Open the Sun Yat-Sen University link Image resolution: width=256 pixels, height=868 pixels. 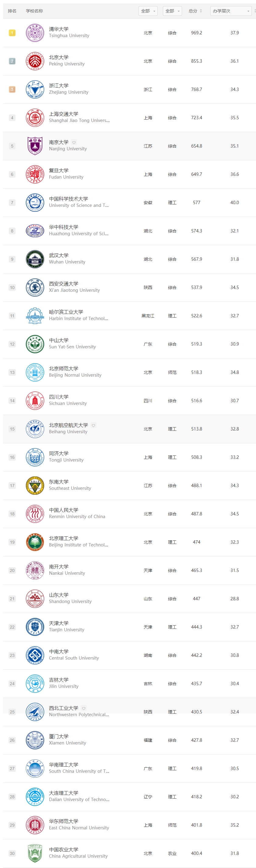coord(72,347)
